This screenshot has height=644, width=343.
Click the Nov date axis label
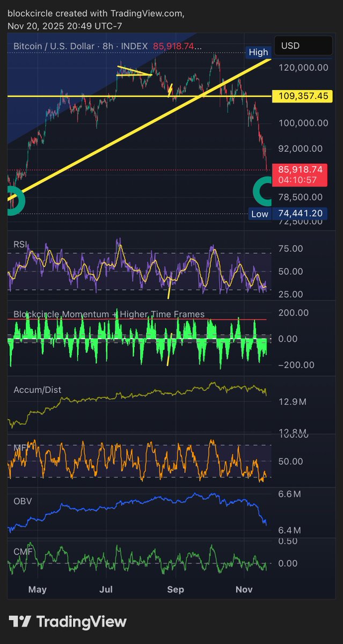[x=244, y=589]
